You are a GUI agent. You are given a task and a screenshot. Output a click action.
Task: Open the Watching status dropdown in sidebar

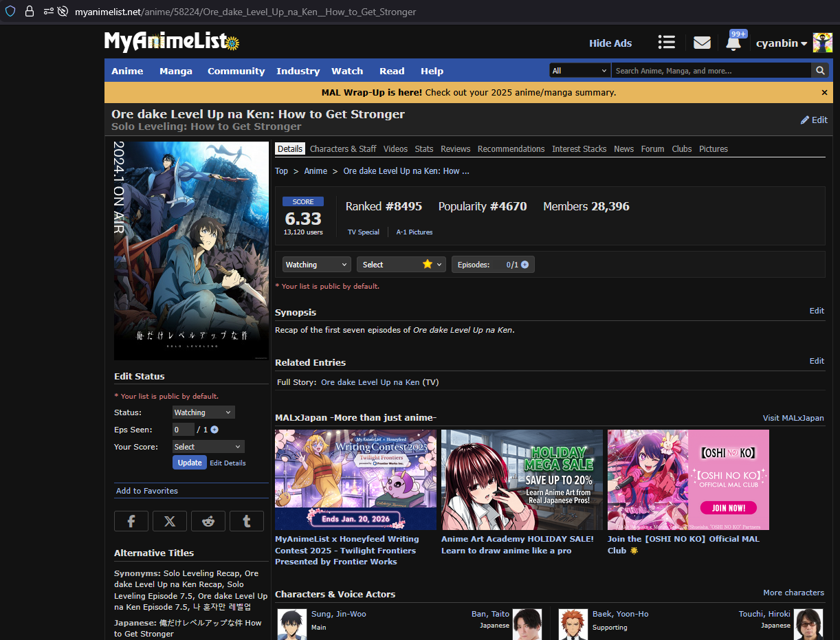[203, 412]
